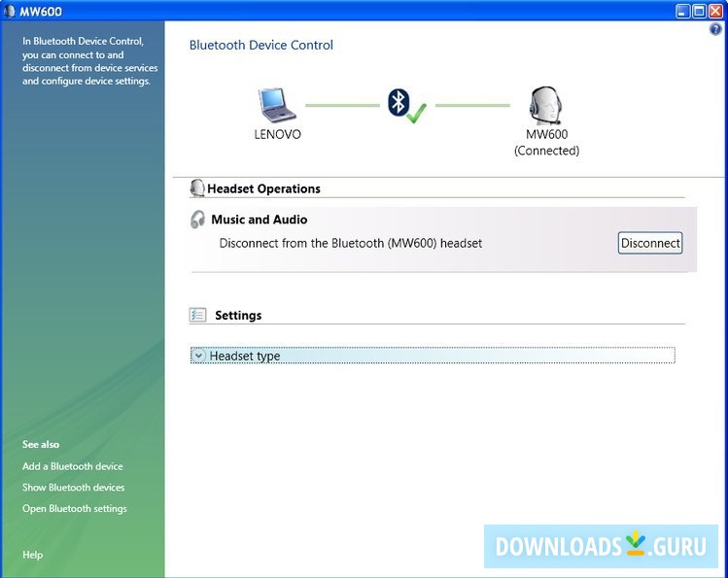Open Bluetooth settings link

tap(74, 508)
